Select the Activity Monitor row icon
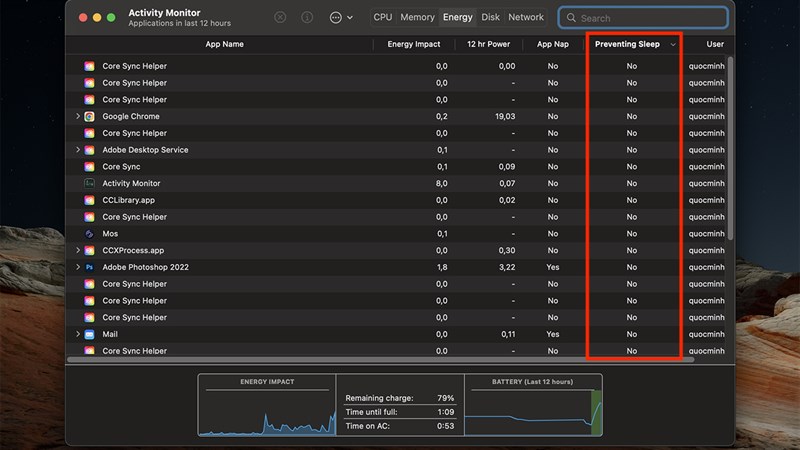Image resolution: width=800 pixels, height=450 pixels. [89, 184]
